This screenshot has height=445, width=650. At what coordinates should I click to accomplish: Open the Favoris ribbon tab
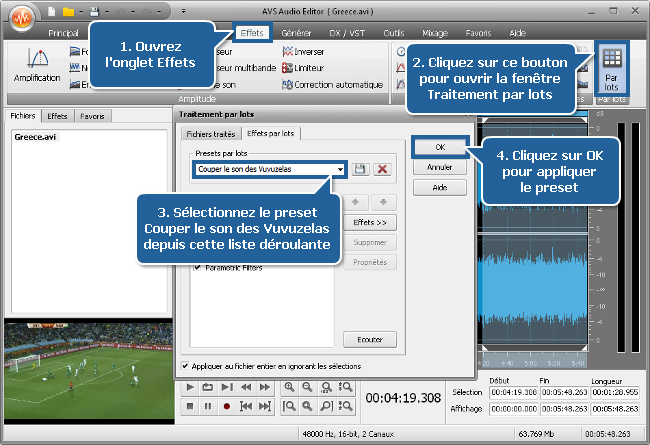pos(478,33)
